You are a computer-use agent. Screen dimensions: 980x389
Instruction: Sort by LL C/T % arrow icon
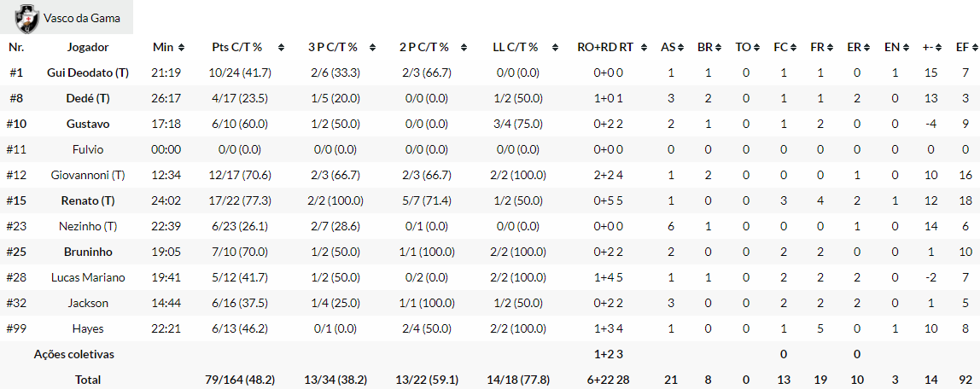point(556,48)
